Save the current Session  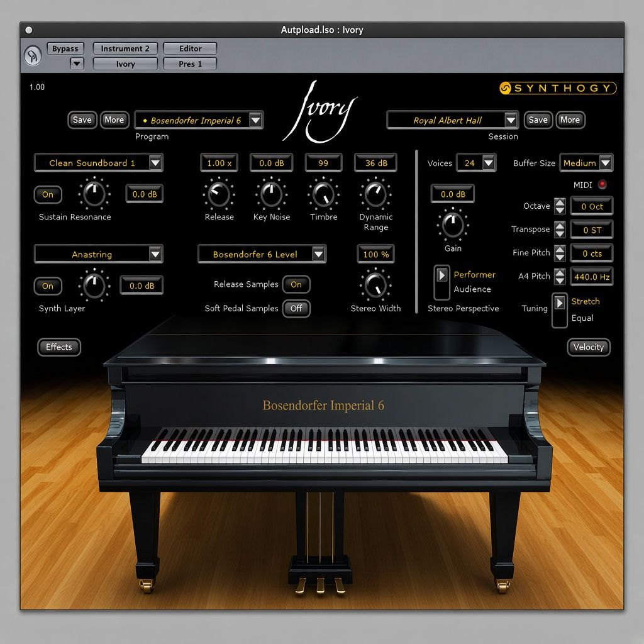pyautogui.click(x=538, y=120)
